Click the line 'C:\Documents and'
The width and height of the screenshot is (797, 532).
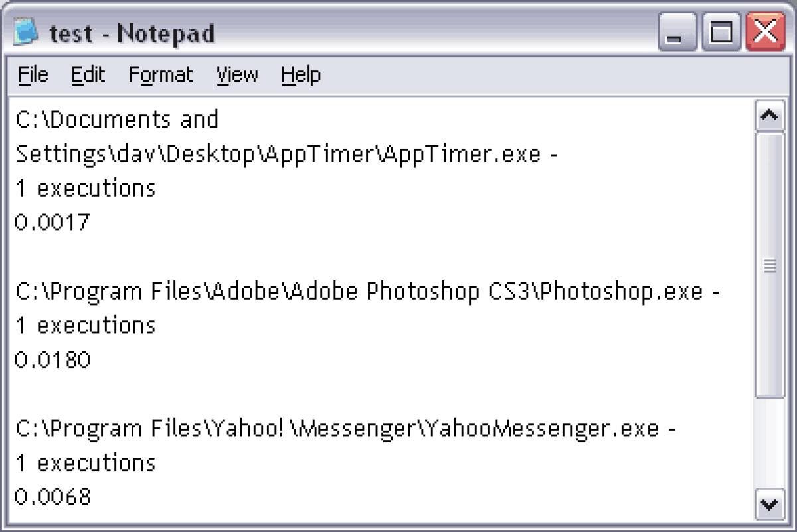117,120
